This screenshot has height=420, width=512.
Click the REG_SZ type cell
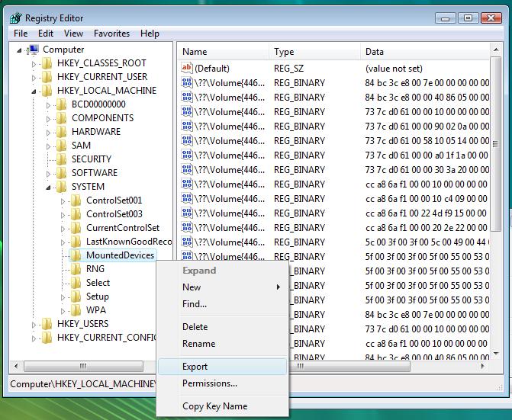288,69
